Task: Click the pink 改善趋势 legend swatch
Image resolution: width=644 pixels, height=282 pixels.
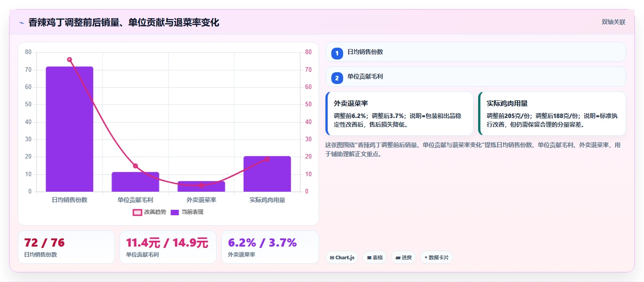Action: [137, 212]
